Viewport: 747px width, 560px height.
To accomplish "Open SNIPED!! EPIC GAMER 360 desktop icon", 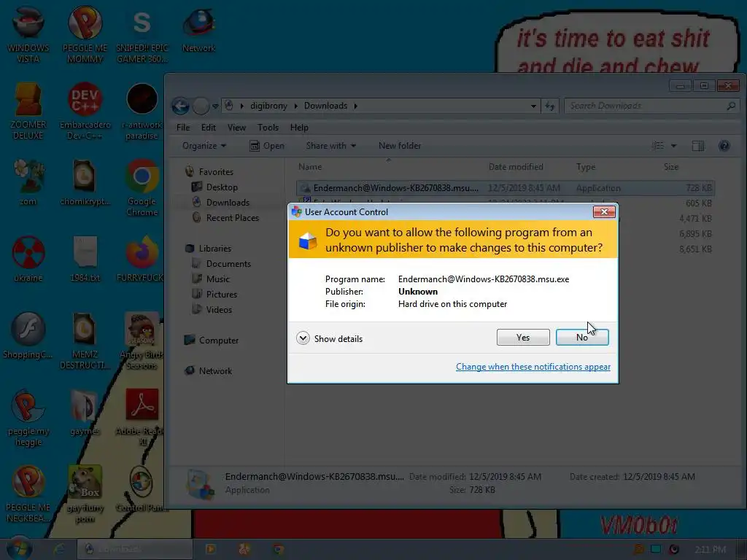I will (x=142, y=36).
